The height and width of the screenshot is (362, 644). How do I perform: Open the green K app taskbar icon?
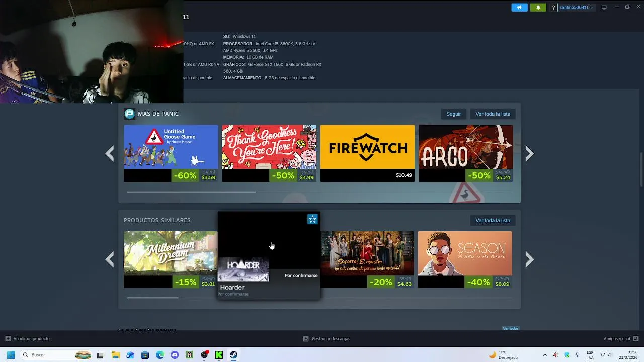click(219, 355)
